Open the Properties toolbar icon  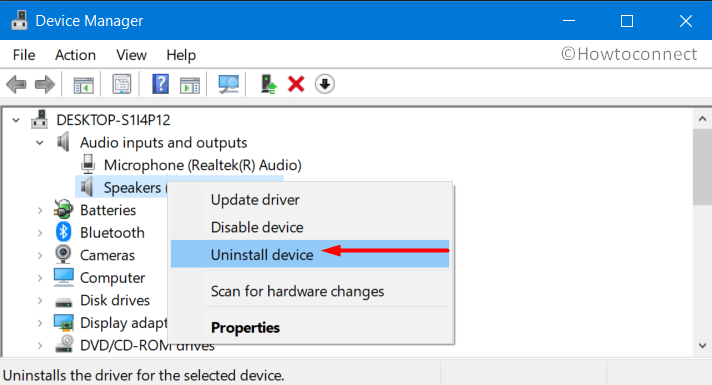(x=122, y=84)
